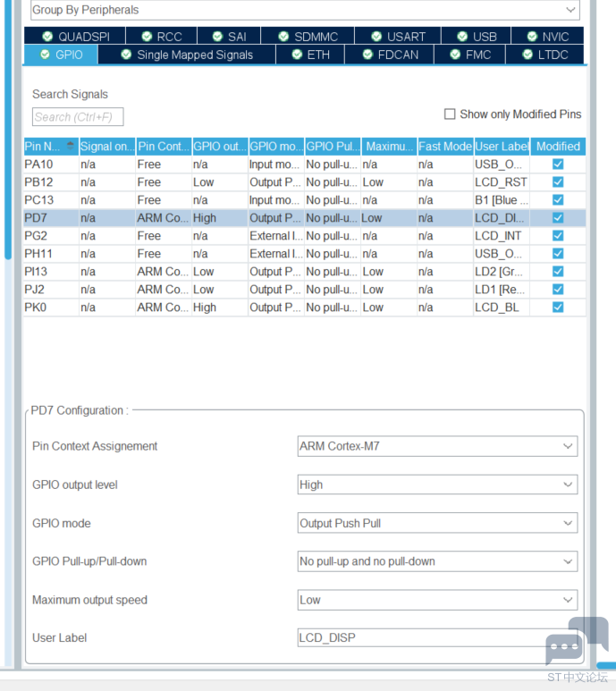Sort by the Pin Context column header
The width and height of the screenshot is (616, 691).
click(x=164, y=147)
